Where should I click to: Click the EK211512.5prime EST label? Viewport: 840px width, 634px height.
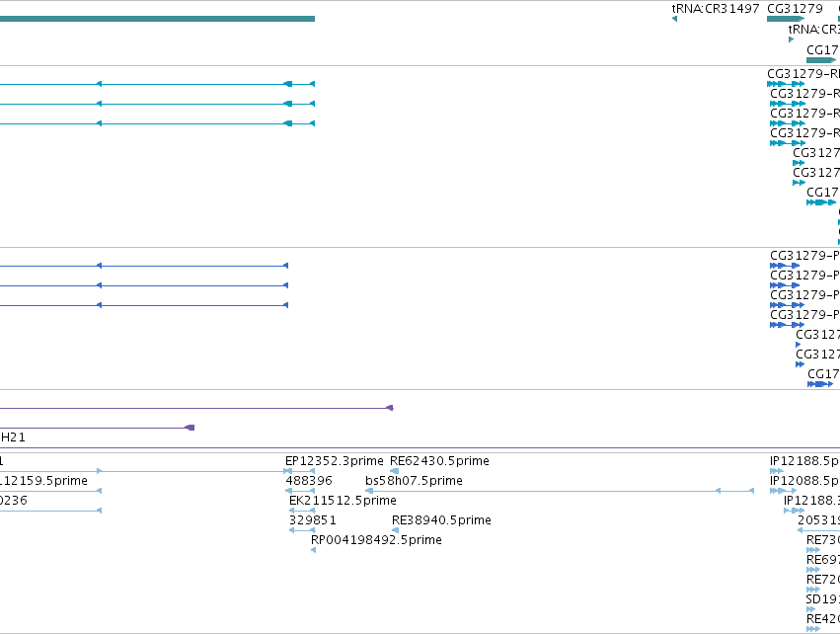click(x=343, y=501)
